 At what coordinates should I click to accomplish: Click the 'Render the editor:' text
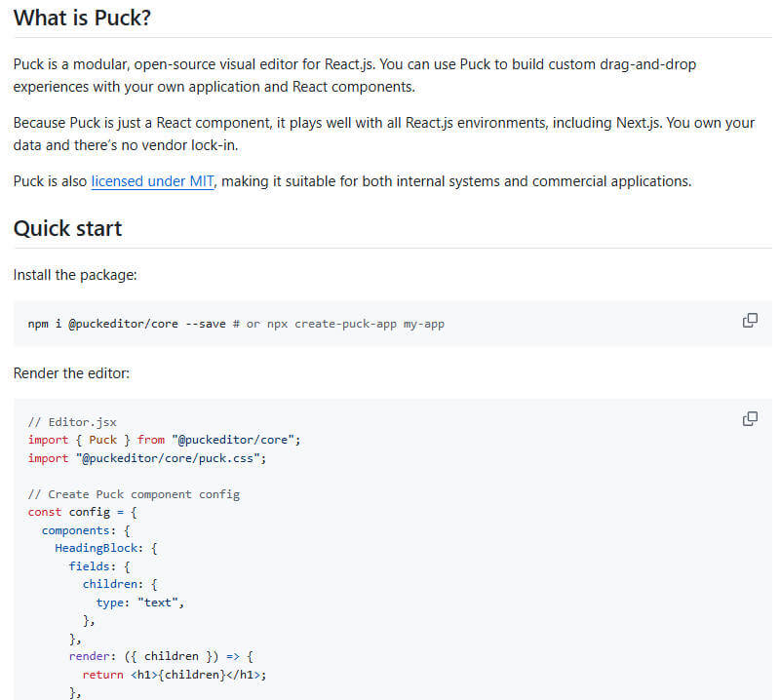point(71,373)
